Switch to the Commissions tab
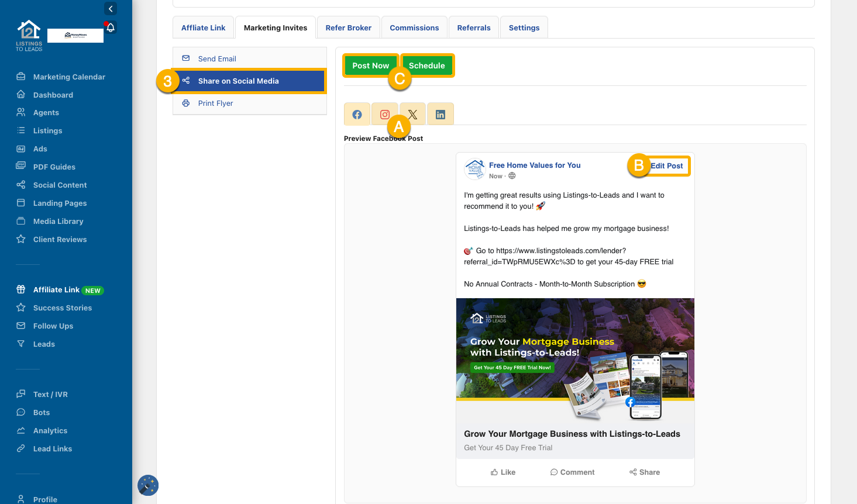The height and width of the screenshot is (504, 857). coord(414,28)
